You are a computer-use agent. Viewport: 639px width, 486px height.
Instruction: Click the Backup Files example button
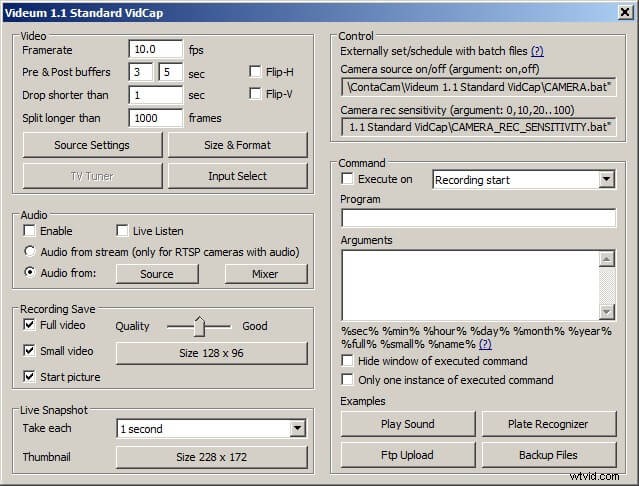[x=549, y=455]
